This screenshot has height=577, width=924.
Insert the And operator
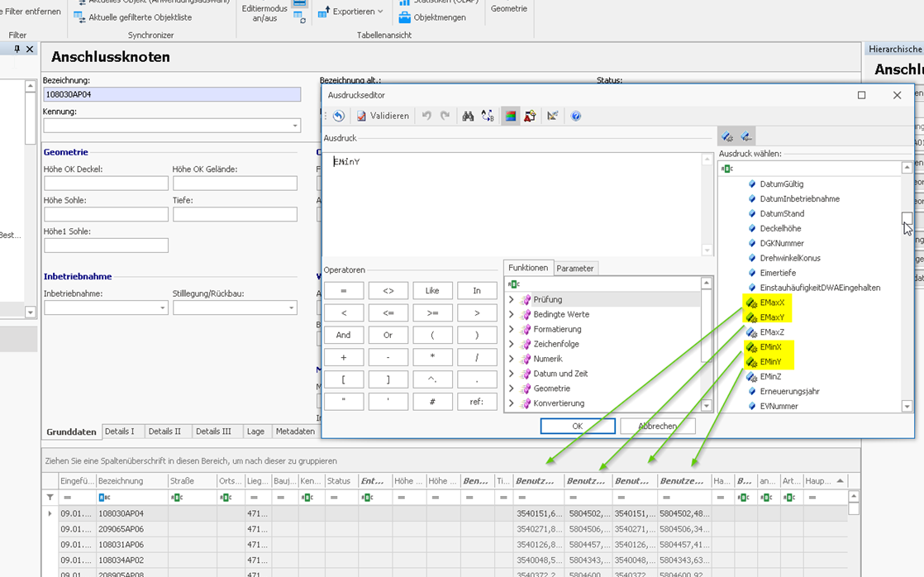(x=343, y=336)
